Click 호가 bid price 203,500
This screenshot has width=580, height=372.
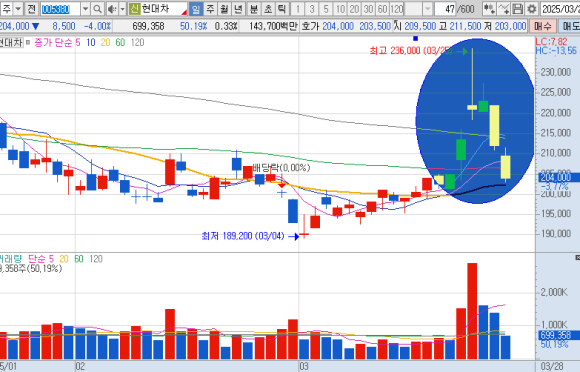click(375, 26)
